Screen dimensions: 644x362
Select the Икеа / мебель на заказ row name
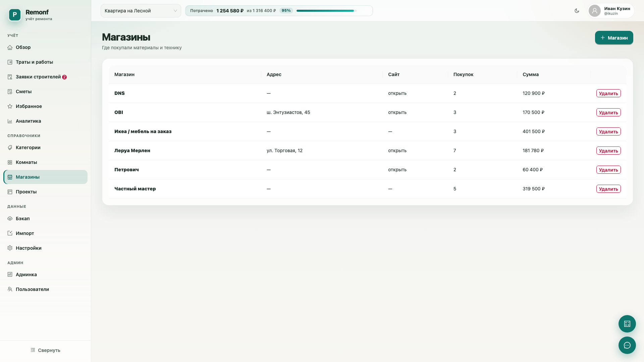pyautogui.click(x=143, y=131)
